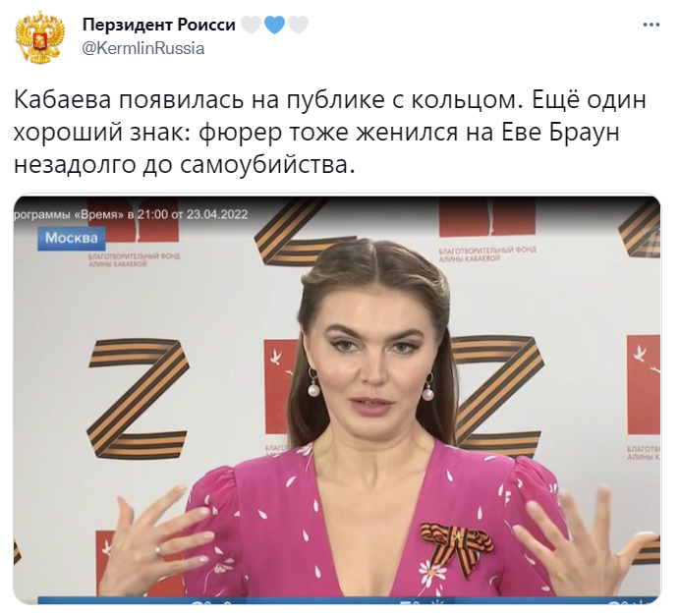Screen dimensions: 679x616
Task: Click the last white heart emoji after name
Action: pyautogui.click(x=298, y=25)
